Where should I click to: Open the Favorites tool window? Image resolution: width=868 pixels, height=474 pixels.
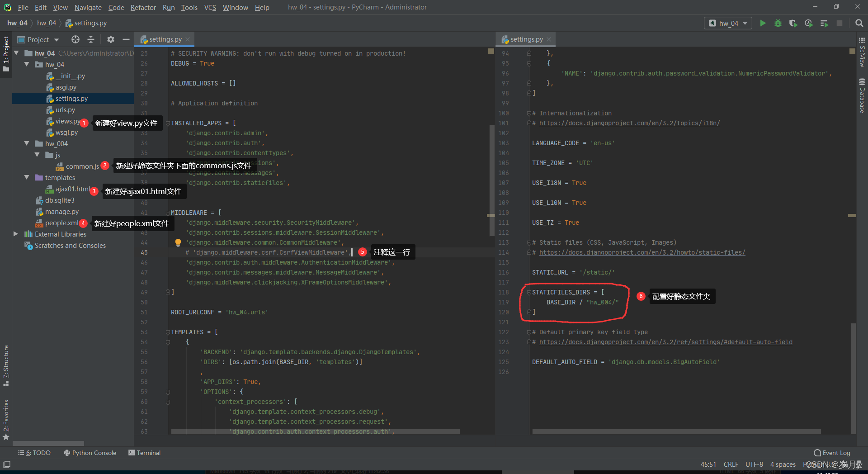click(6, 419)
